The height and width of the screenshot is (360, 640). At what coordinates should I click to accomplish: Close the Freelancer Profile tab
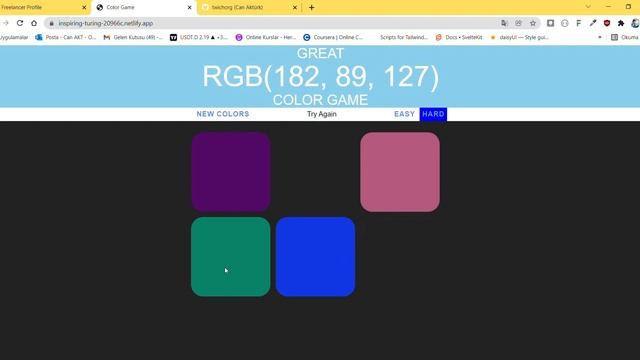84,7
